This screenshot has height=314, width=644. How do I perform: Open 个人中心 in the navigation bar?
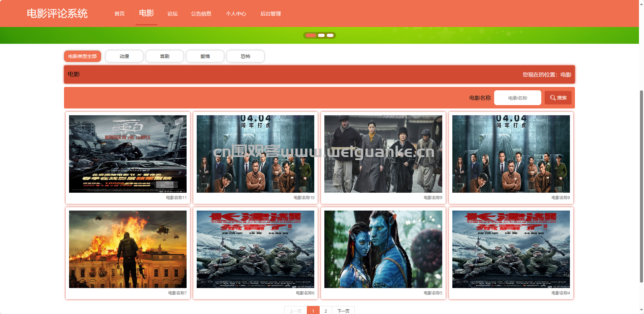pyautogui.click(x=236, y=14)
